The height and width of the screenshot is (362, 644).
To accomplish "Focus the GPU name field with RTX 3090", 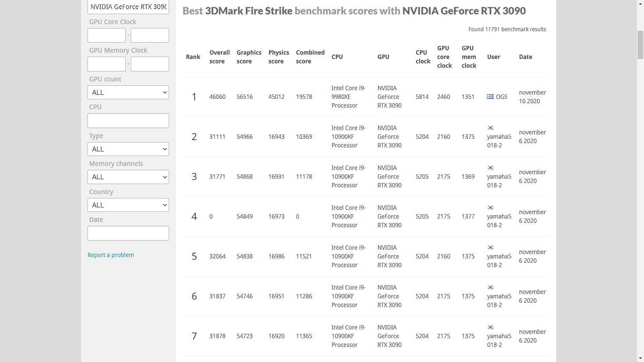I will point(128,7).
